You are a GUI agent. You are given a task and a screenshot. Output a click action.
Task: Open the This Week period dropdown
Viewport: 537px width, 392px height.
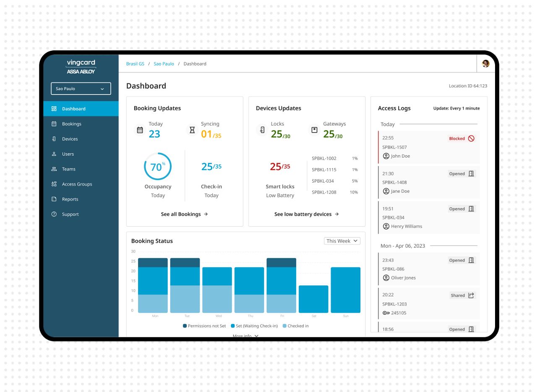coord(342,241)
